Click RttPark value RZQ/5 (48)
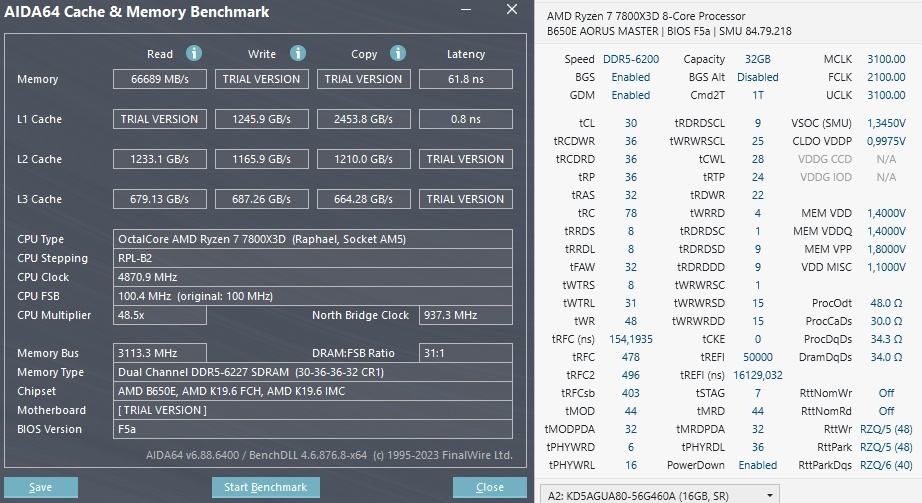922x503 pixels. pos(886,447)
